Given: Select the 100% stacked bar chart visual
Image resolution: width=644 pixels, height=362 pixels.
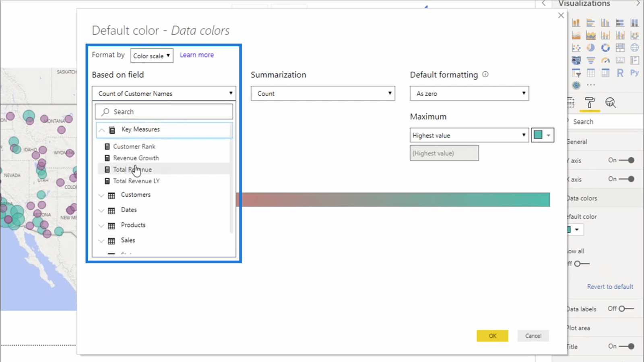Looking at the screenshot, I should click(x=620, y=23).
